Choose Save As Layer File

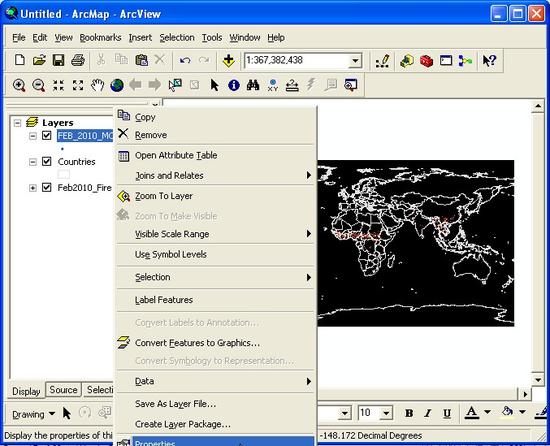click(x=215, y=404)
